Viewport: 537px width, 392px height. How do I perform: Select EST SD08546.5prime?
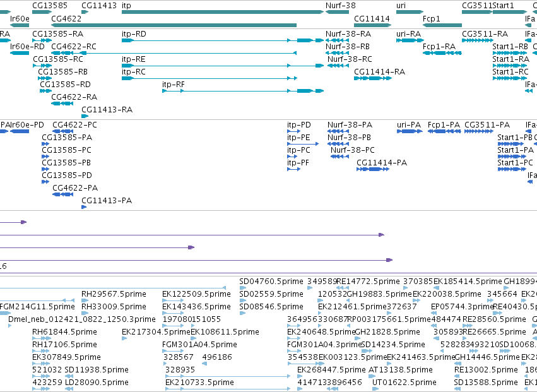click(271, 307)
